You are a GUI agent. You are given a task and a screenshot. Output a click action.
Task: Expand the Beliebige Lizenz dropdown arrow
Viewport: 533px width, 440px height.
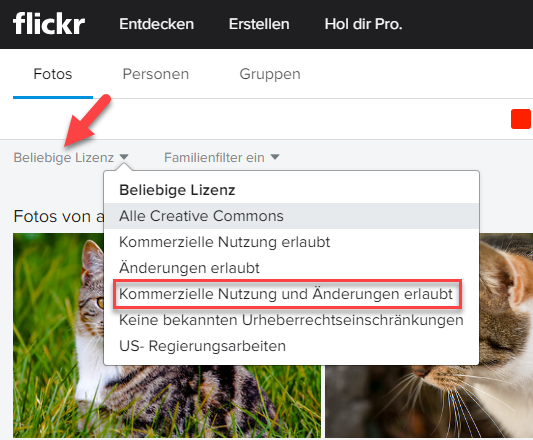[124, 157]
